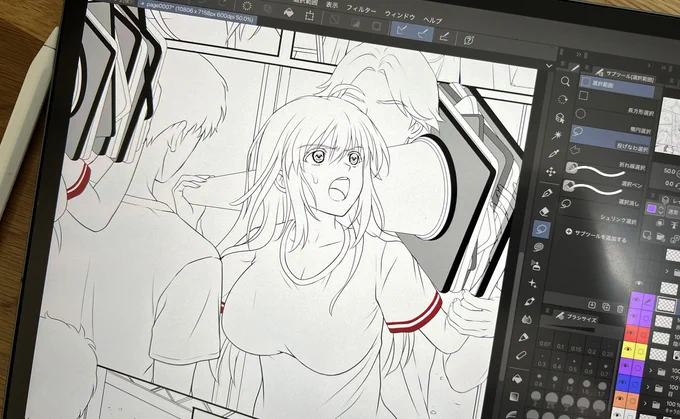Click the duplicate sub tool icon
This screenshot has width=680, height=419.
point(606,307)
